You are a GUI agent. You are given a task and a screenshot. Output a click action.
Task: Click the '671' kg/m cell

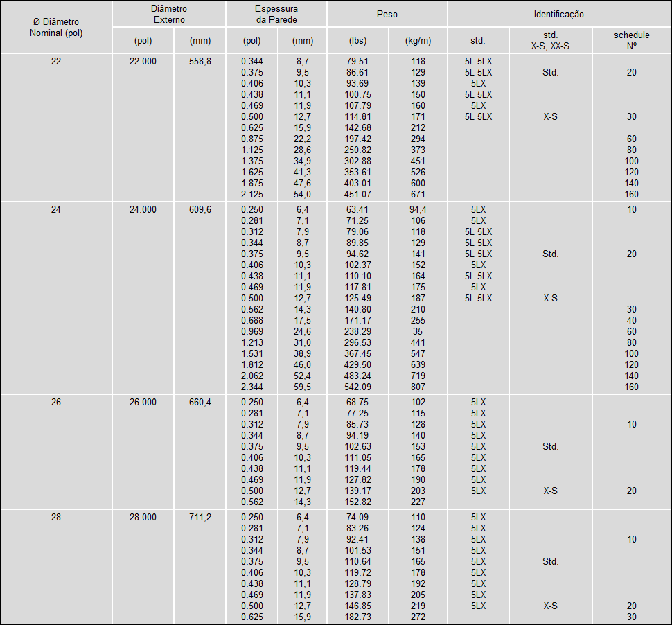(x=418, y=194)
